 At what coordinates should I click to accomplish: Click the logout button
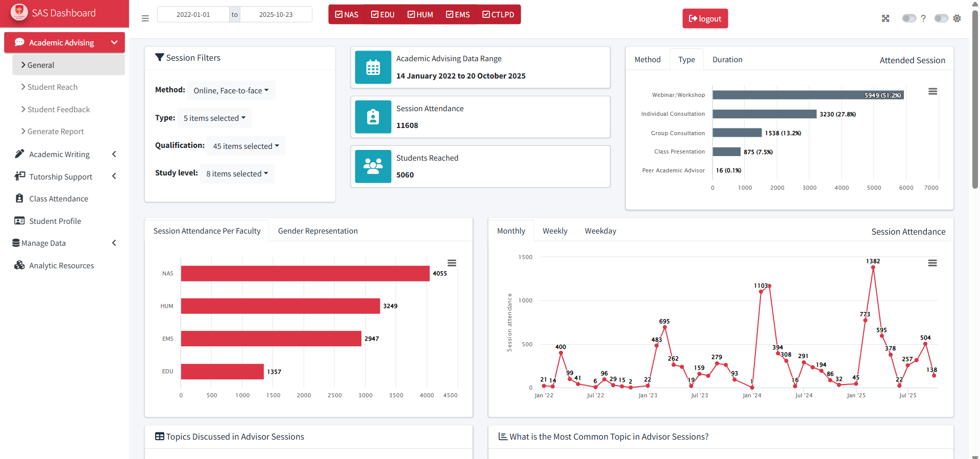click(x=705, y=18)
